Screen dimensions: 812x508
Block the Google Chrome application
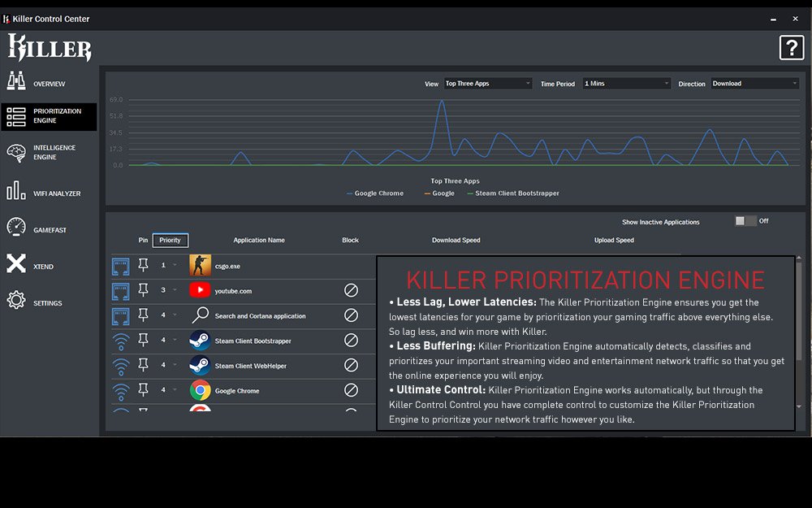(351, 390)
